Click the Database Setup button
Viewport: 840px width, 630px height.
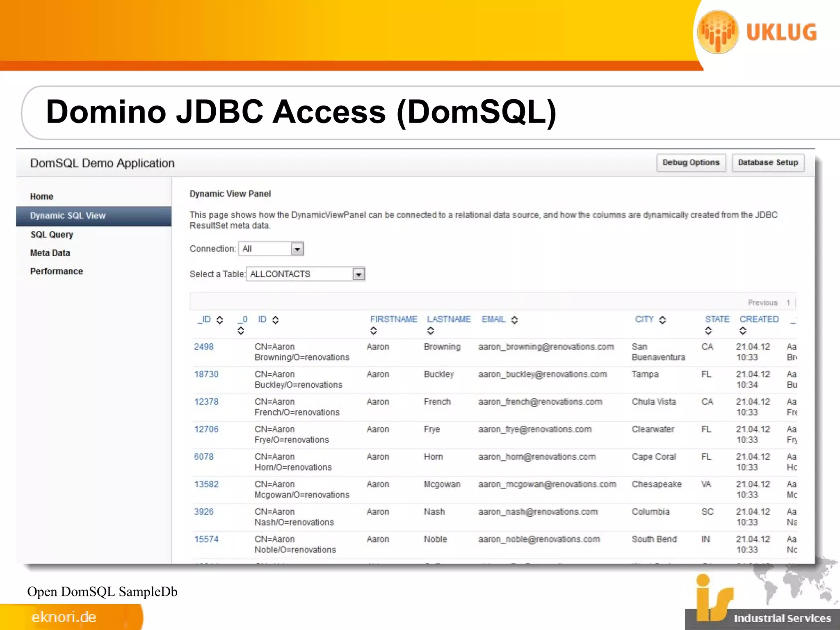[x=768, y=163]
